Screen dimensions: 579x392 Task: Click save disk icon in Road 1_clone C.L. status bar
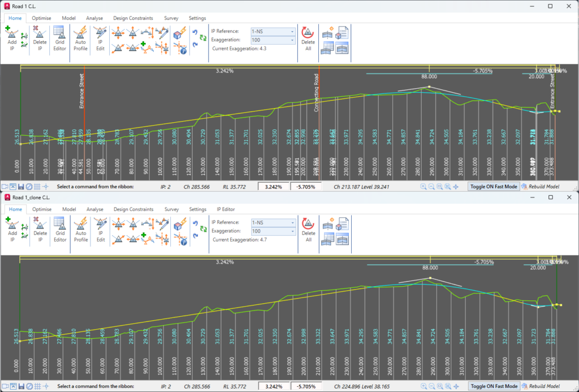click(x=21, y=386)
